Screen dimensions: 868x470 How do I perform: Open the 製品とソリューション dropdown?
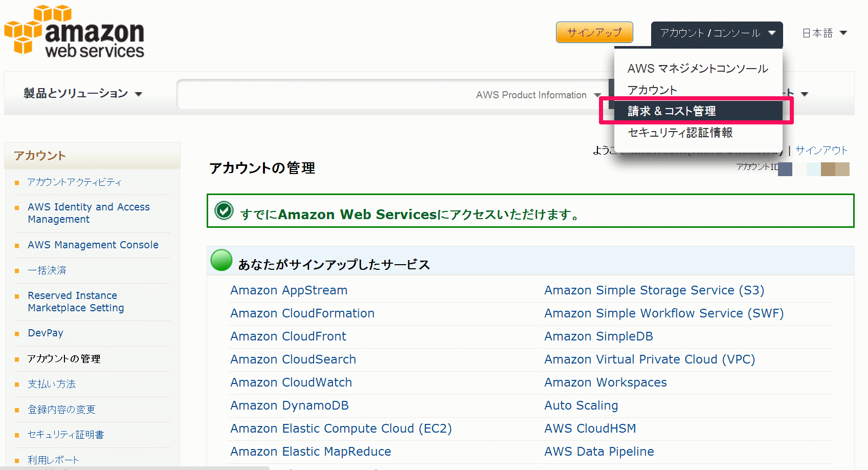coord(83,93)
